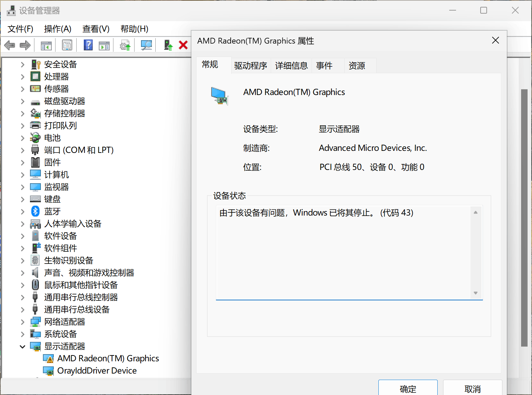Close the AMD Radeon properties dialog

tap(496, 41)
